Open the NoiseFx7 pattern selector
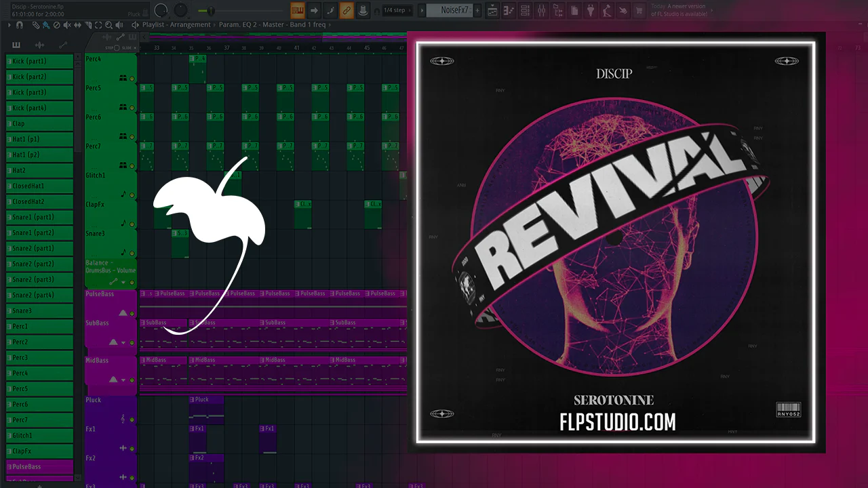The height and width of the screenshot is (488, 868). pos(451,10)
